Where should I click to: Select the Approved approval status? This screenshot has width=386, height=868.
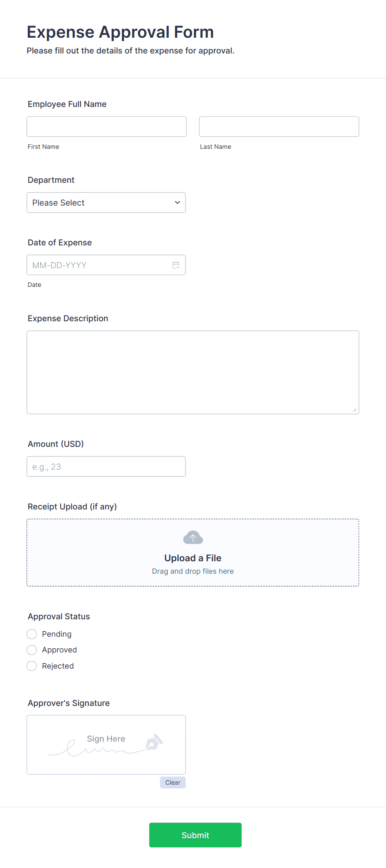click(x=32, y=650)
